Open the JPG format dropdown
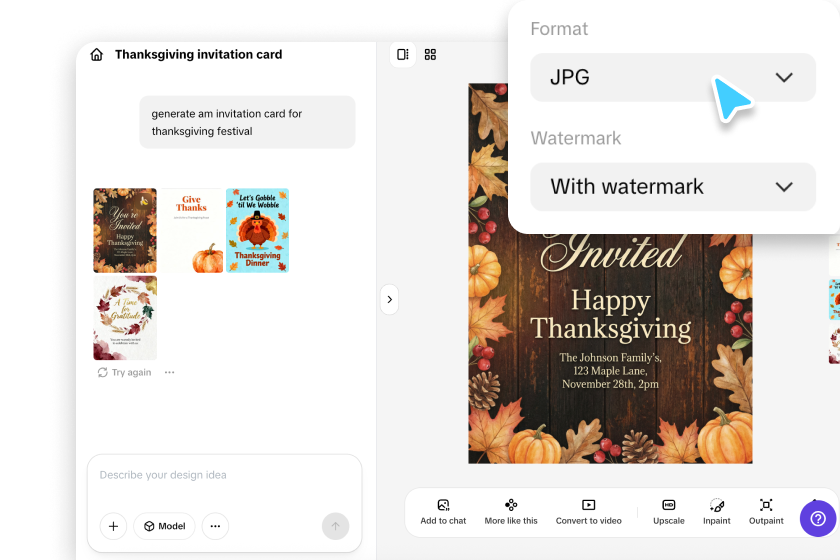 pos(673,78)
